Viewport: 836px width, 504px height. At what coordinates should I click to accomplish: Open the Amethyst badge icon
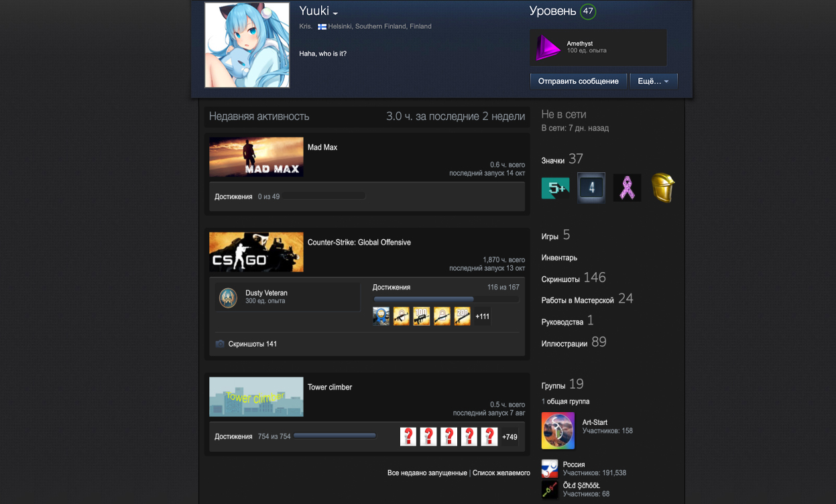pyautogui.click(x=548, y=48)
